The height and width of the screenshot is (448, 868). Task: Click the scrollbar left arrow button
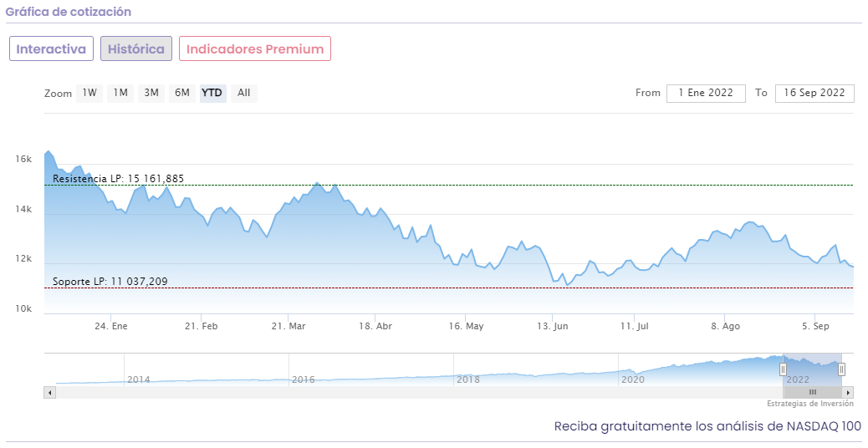[50, 392]
